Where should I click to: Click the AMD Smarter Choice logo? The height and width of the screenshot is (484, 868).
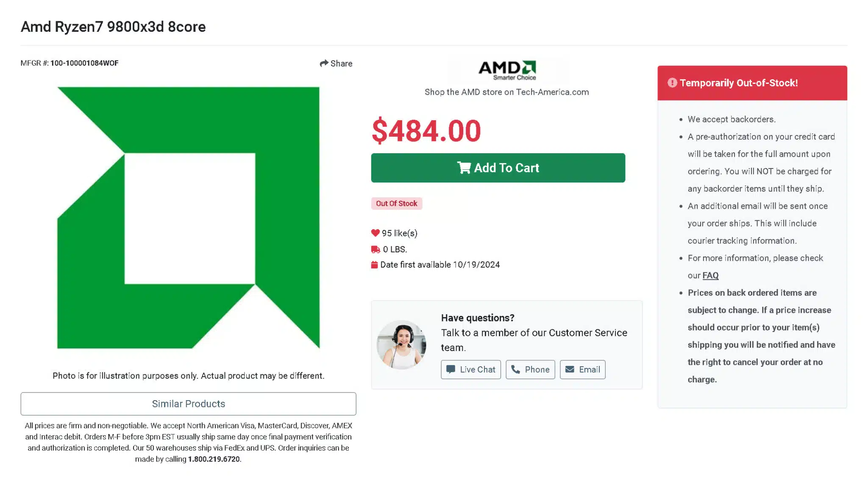(507, 70)
